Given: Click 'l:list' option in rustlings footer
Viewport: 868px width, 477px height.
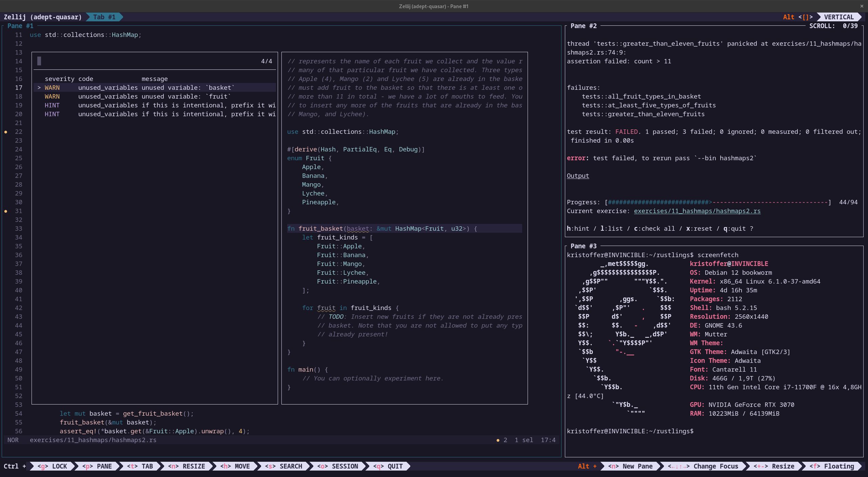Looking at the screenshot, I should tap(612, 229).
